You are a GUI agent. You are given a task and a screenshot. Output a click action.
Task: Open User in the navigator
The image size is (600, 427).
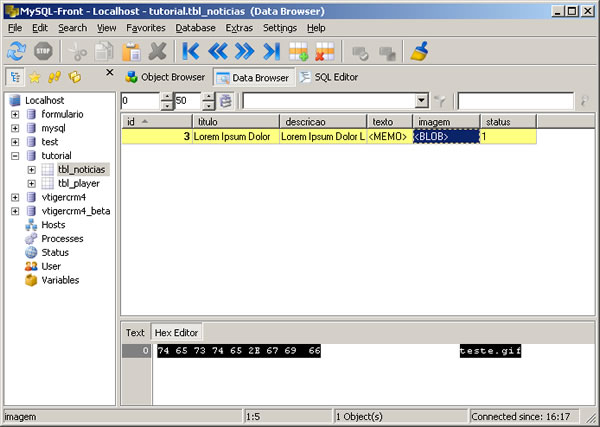click(51, 266)
